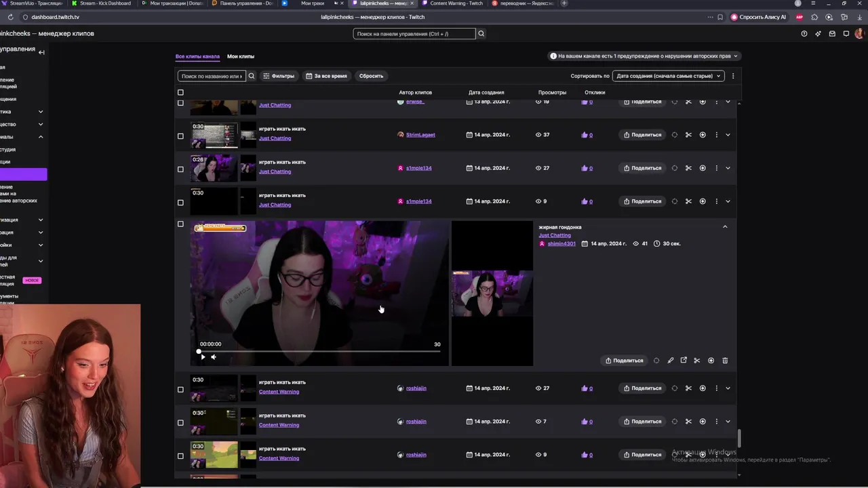Image resolution: width=868 pixels, height=488 pixels.
Task: Click the ABP extension icon in the browser toolbar
Action: pos(800,17)
